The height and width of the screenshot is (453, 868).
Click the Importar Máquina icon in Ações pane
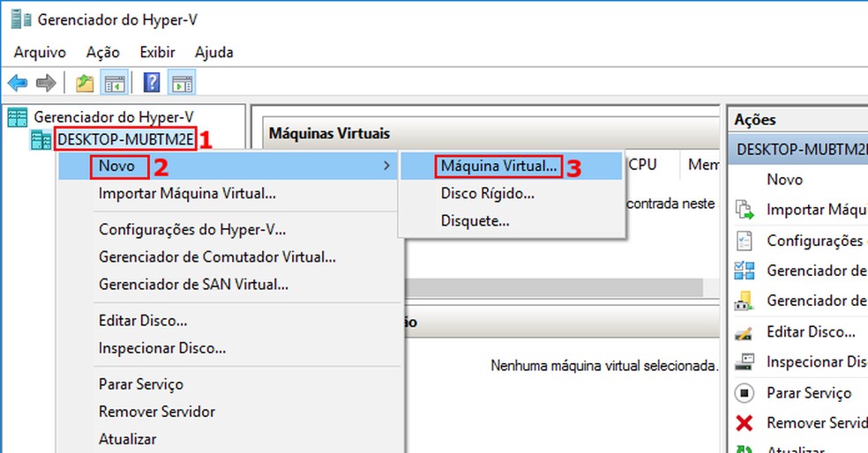745,210
